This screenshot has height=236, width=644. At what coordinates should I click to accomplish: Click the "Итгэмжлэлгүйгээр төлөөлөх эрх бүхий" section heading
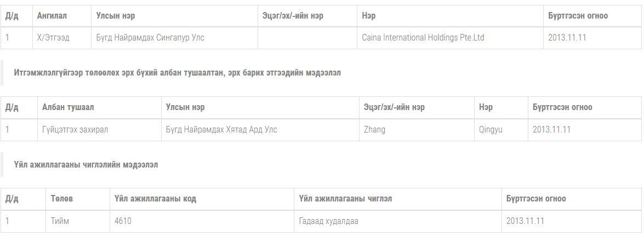pyautogui.click(x=177, y=73)
